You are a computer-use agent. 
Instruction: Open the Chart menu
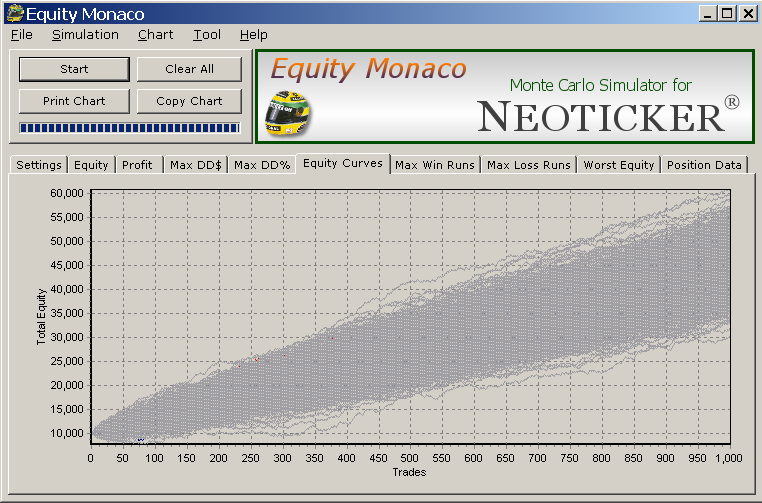[156, 35]
